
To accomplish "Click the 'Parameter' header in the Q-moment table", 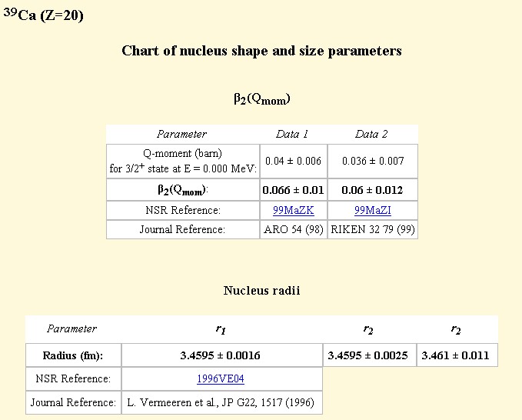I will pyautogui.click(x=181, y=134).
